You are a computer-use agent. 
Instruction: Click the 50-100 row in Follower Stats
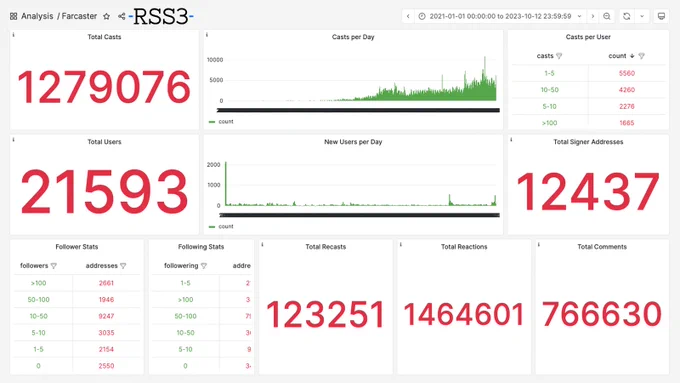coord(77,300)
